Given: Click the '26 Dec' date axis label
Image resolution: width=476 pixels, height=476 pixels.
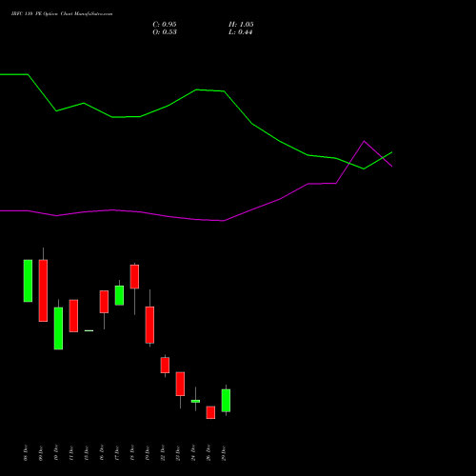Looking at the screenshot, I should coord(208,453).
